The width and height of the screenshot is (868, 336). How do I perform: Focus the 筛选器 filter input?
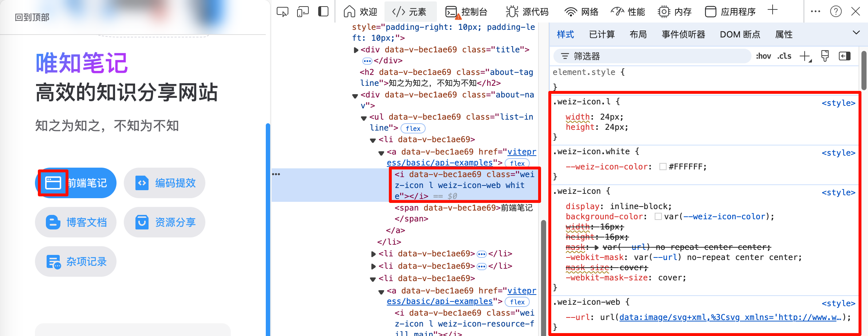pos(652,56)
